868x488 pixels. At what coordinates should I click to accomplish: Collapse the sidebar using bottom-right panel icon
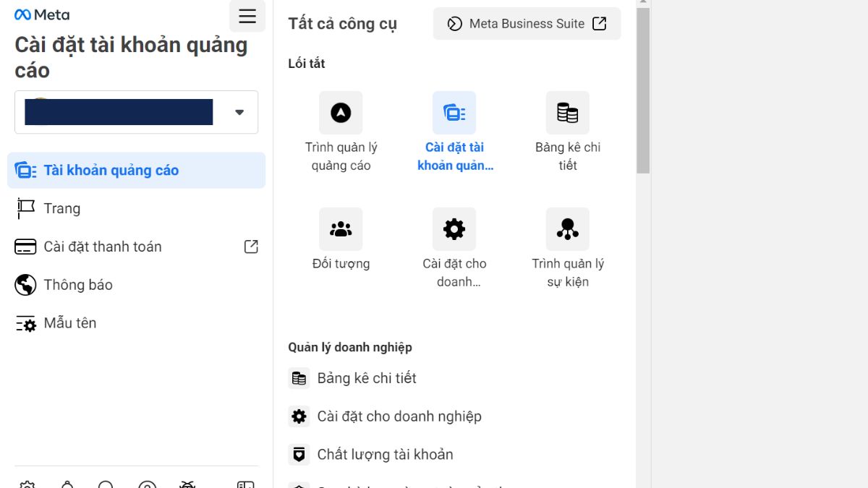246,485
